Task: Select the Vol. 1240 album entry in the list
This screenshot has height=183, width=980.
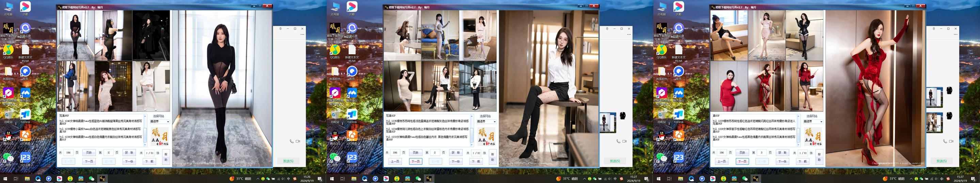Action: point(100,122)
